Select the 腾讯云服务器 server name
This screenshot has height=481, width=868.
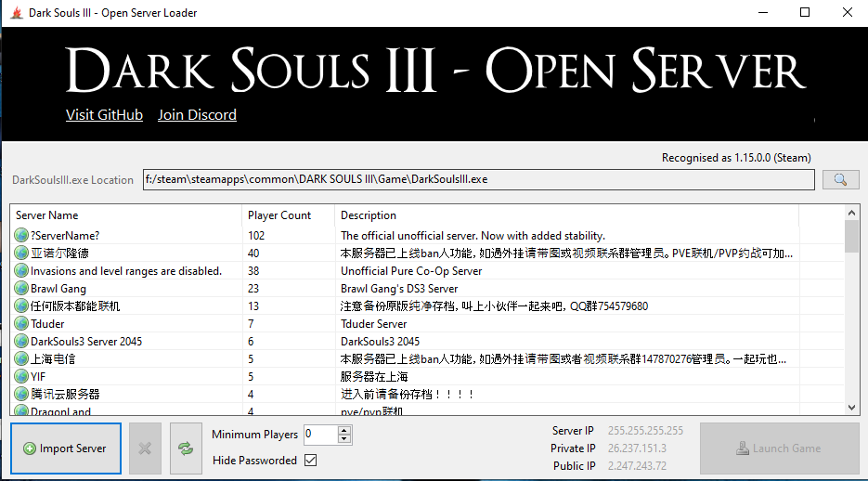click(x=65, y=394)
